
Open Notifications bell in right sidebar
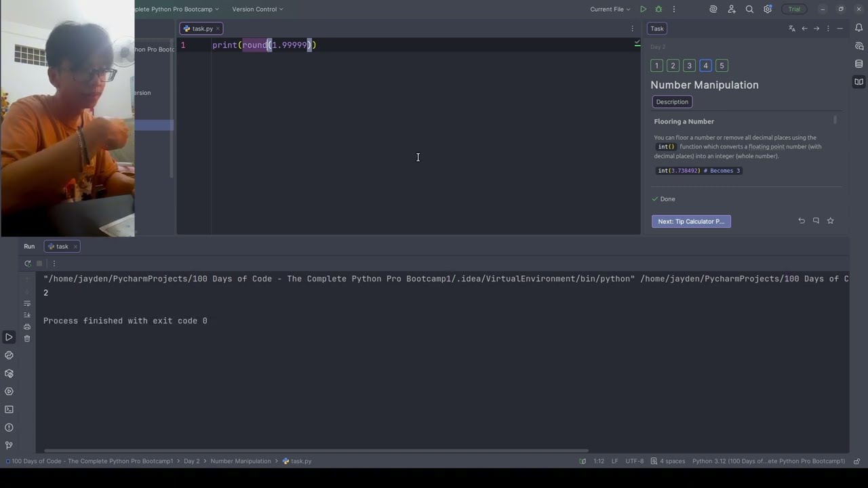859,28
